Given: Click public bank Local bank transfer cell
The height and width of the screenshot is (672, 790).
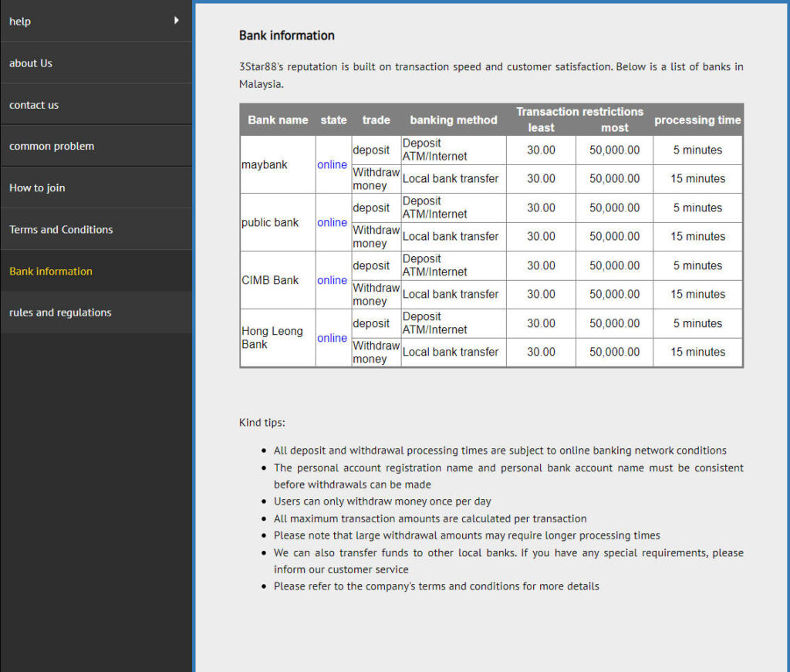Looking at the screenshot, I should (x=454, y=237).
